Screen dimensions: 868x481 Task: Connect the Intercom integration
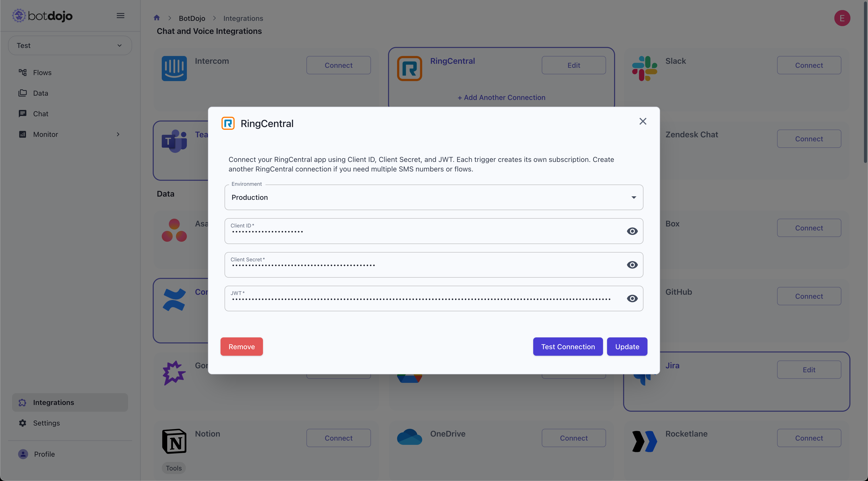click(x=338, y=65)
